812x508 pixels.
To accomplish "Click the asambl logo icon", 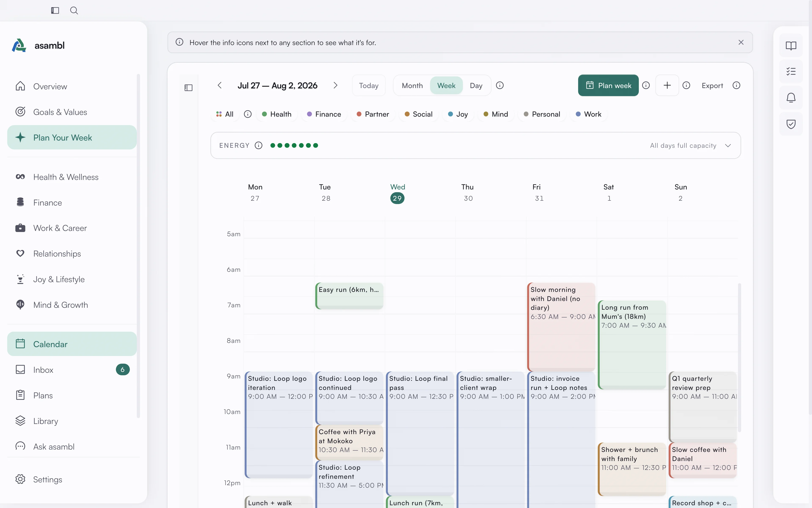I will (x=19, y=45).
